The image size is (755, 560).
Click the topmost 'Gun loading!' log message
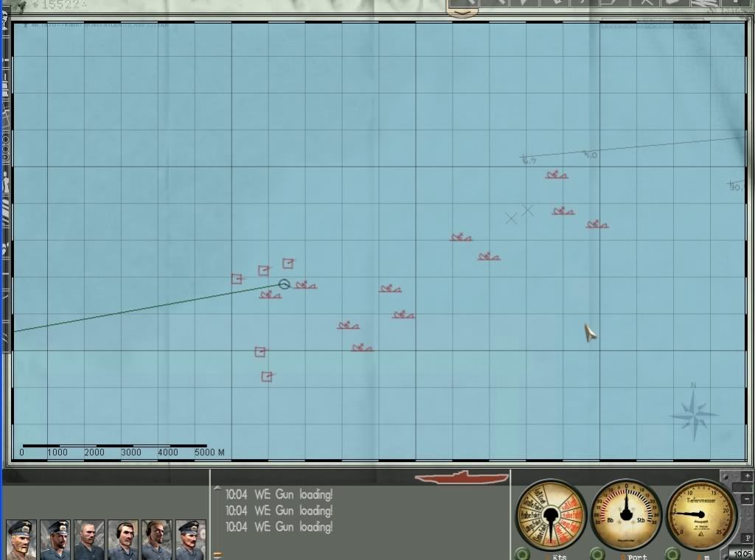coord(279,494)
